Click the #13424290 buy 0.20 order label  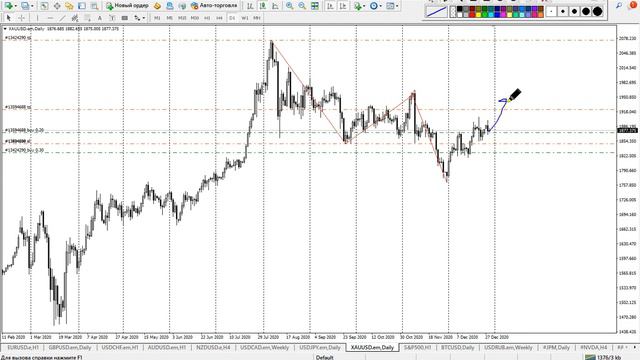pos(24,151)
